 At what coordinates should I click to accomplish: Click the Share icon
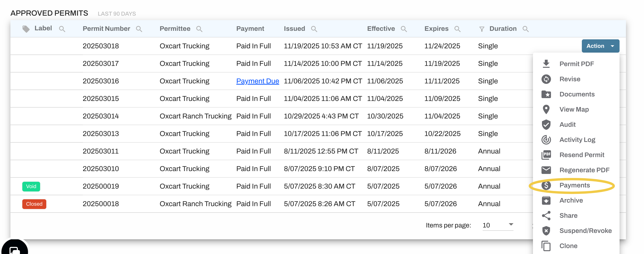point(546,216)
